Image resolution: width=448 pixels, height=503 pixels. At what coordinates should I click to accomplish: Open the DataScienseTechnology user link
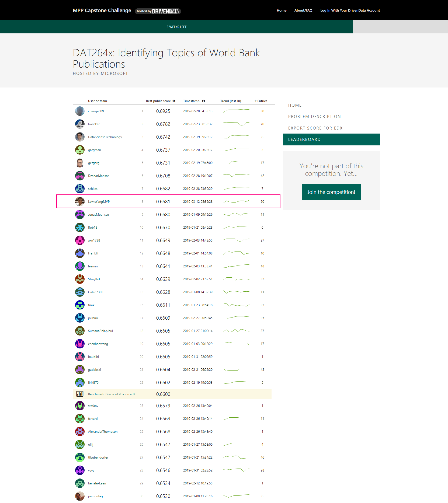(x=105, y=137)
